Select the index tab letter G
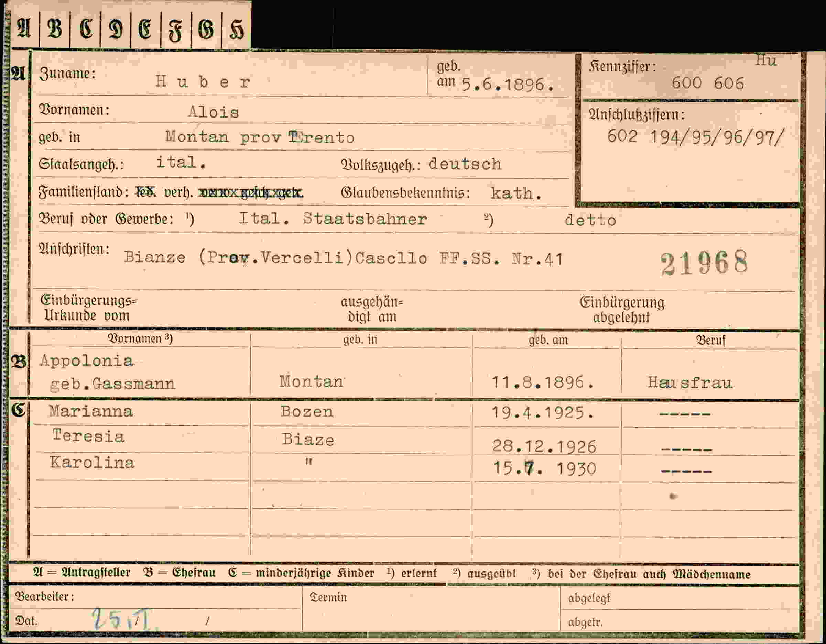Viewport: 826px width, 644px height. click(206, 29)
